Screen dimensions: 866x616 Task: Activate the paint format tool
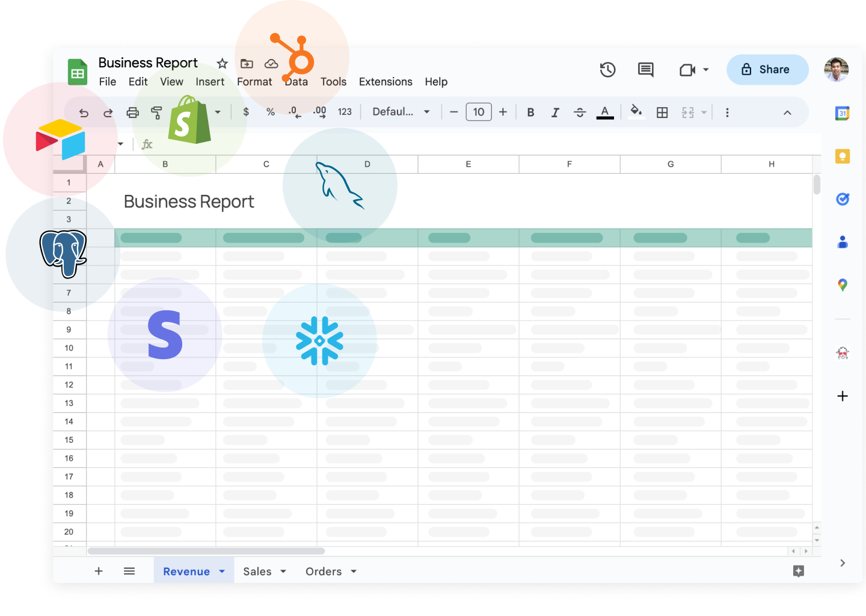click(156, 112)
